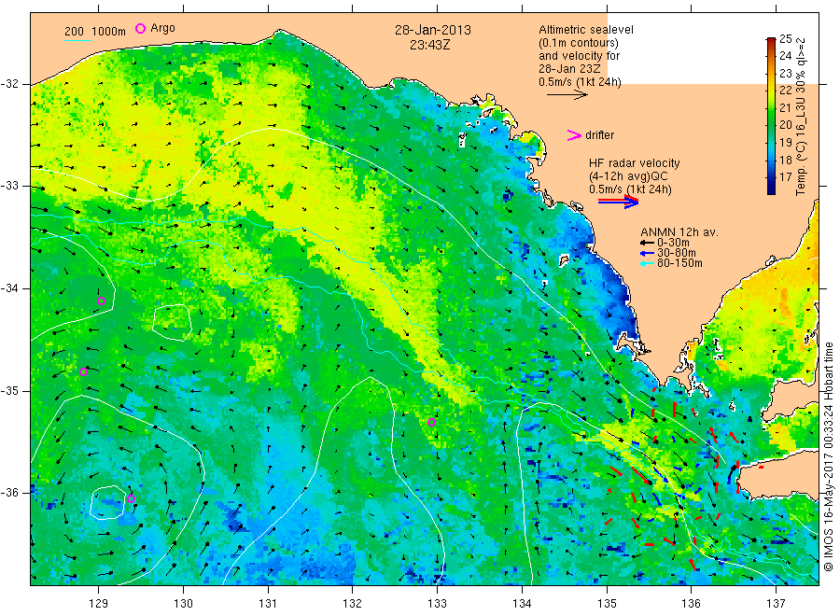Click the 'Altimetric sealevel' legend heading
The width and height of the screenshot is (840, 616).
[585, 30]
